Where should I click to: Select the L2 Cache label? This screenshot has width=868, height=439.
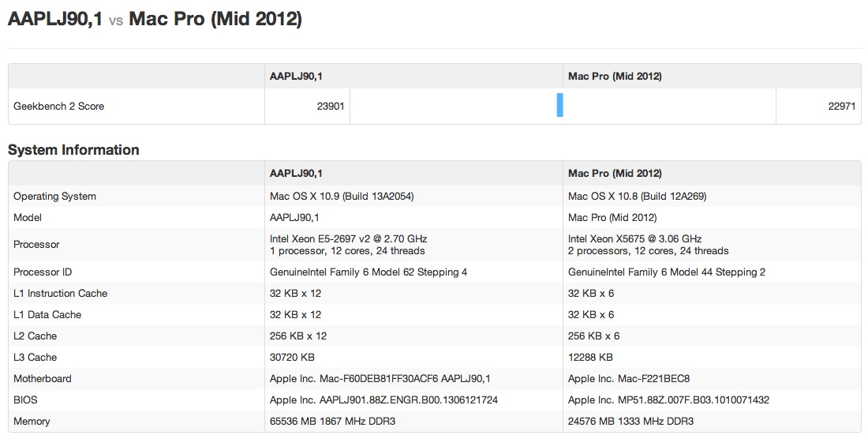coord(35,336)
